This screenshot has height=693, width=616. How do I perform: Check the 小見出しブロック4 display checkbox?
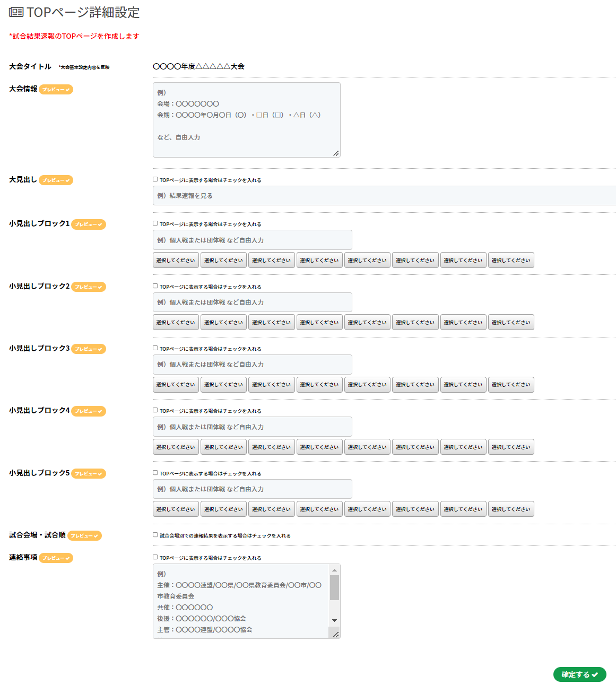(155, 410)
